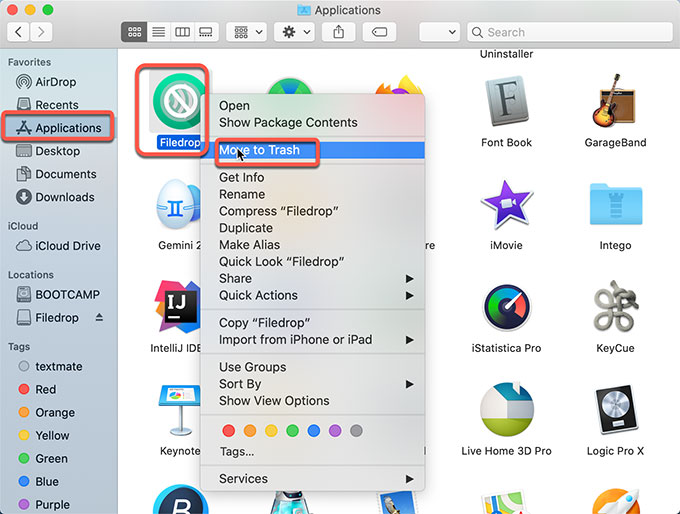Select the Intego folder icon
Viewport: 680px width, 514px height.
615,204
